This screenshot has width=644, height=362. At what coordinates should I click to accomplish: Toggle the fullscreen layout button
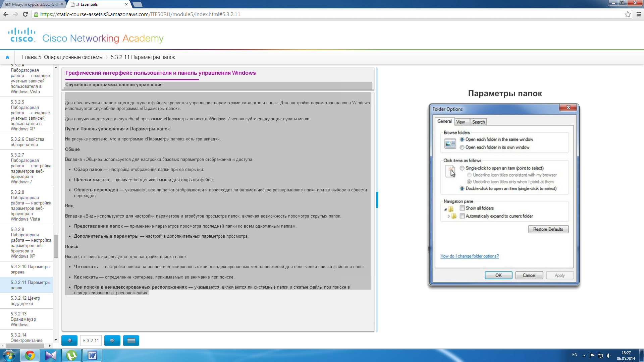(x=131, y=341)
